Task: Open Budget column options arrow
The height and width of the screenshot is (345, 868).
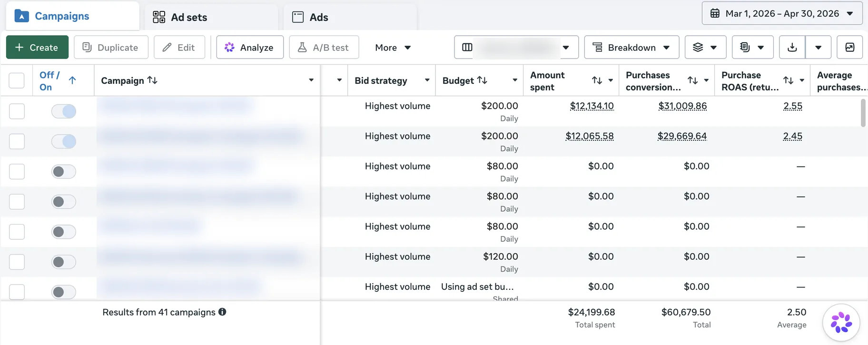Action: [x=514, y=80]
